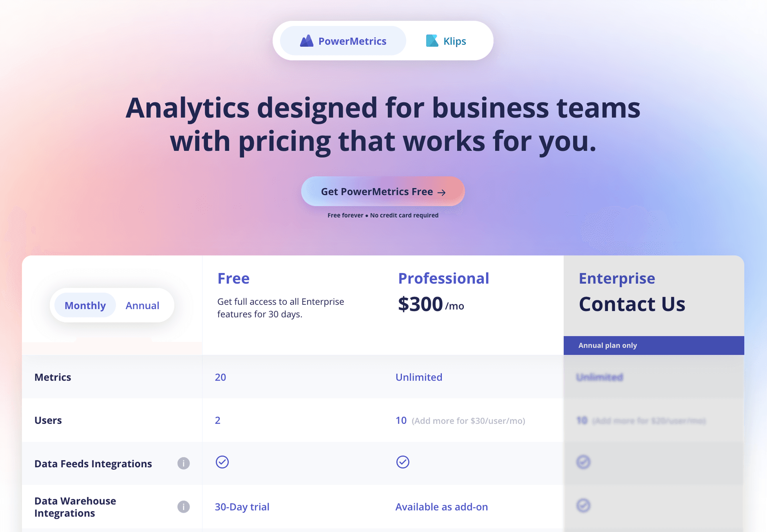
Task: Click Get PowerMetrics Free button
Action: [x=383, y=191]
